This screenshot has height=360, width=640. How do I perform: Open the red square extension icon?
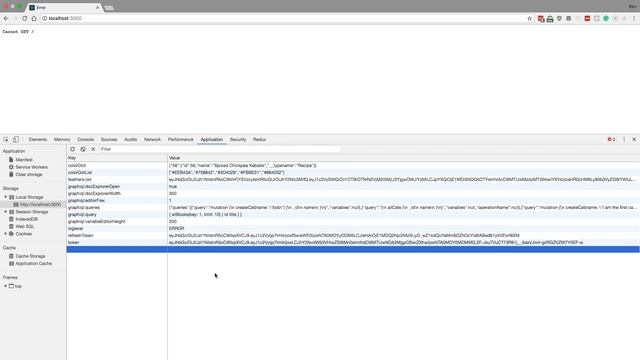(x=587, y=18)
